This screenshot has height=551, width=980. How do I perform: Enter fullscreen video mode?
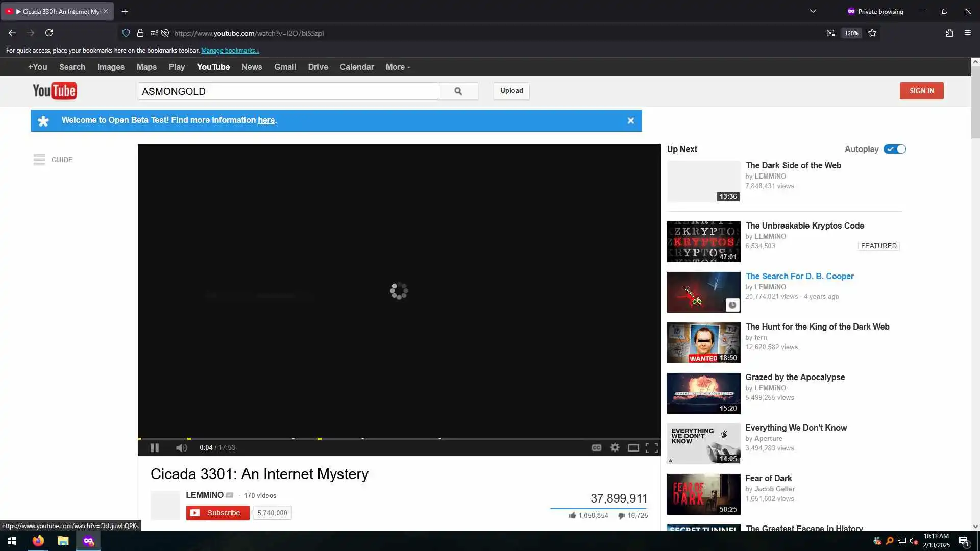pyautogui.click(x=651, y=448)
